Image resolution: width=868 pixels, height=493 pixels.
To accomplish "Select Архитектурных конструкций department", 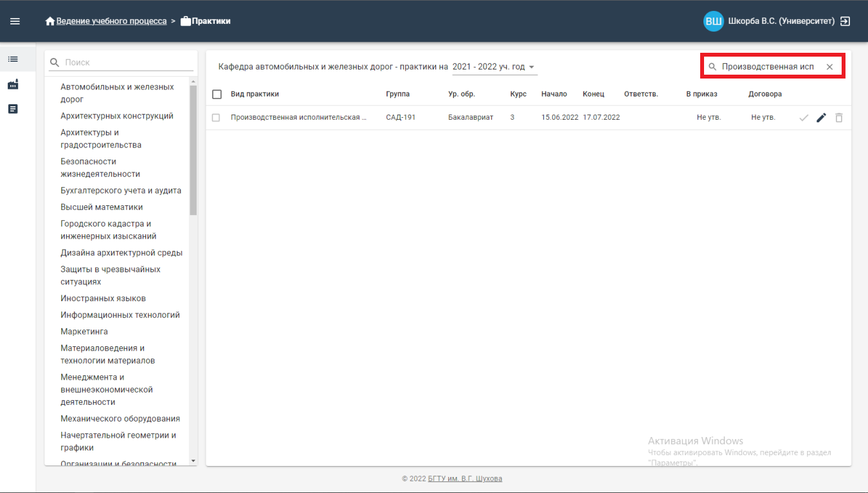I will point(117,116).
